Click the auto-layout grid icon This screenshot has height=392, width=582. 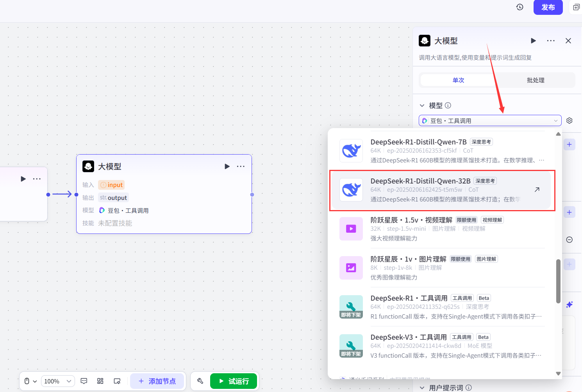[100, 381]
